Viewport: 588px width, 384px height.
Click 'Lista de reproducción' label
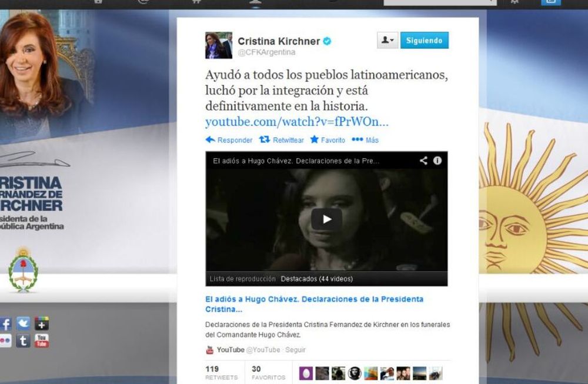coord(242,279)
